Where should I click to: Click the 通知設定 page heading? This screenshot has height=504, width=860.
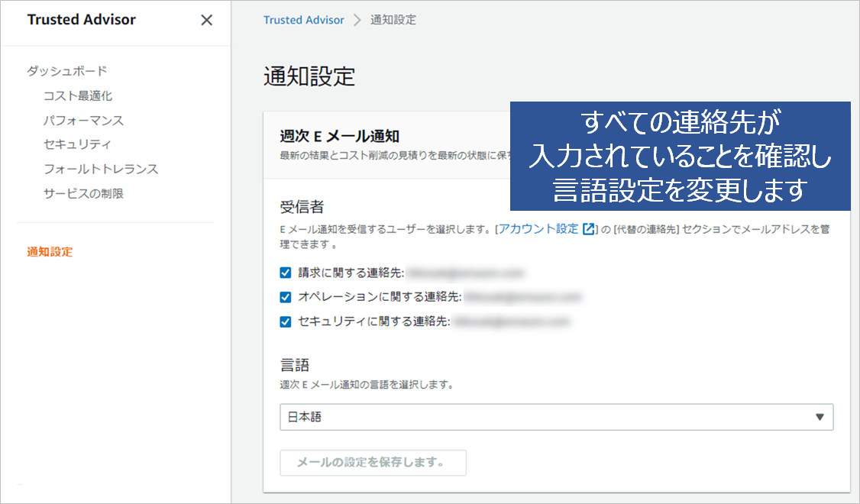pos(309,76)
